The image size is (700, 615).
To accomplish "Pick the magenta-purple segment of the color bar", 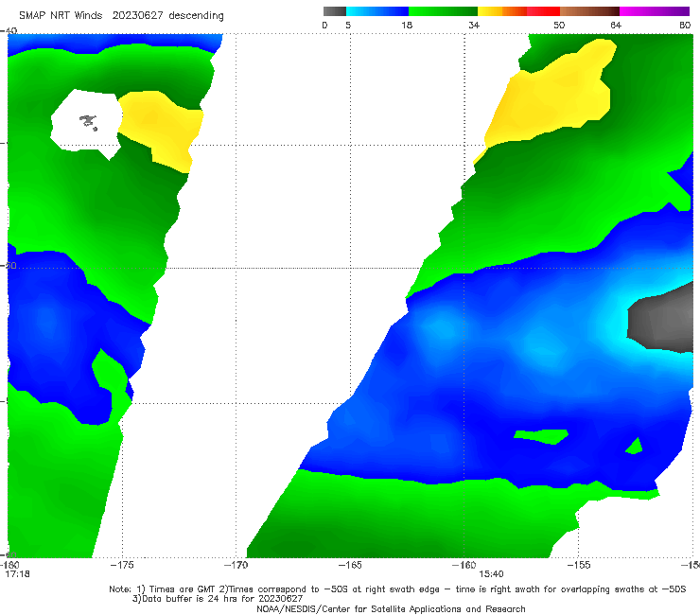I will pos(655,11).
